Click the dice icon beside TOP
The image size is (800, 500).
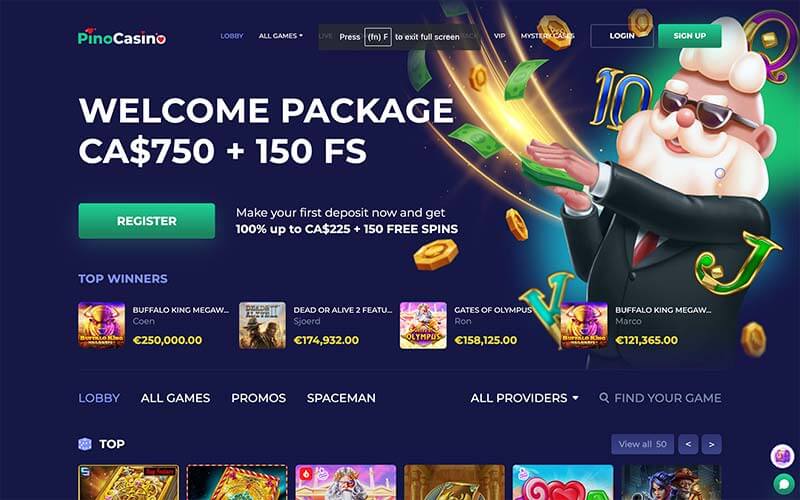pyautogui.click(x=85, y=444)
